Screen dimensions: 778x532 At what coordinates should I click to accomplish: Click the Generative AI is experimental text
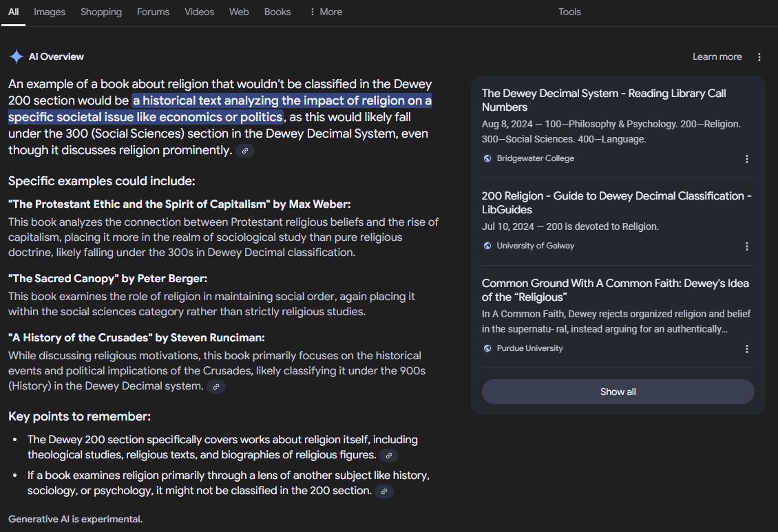[x=74, y=518]
